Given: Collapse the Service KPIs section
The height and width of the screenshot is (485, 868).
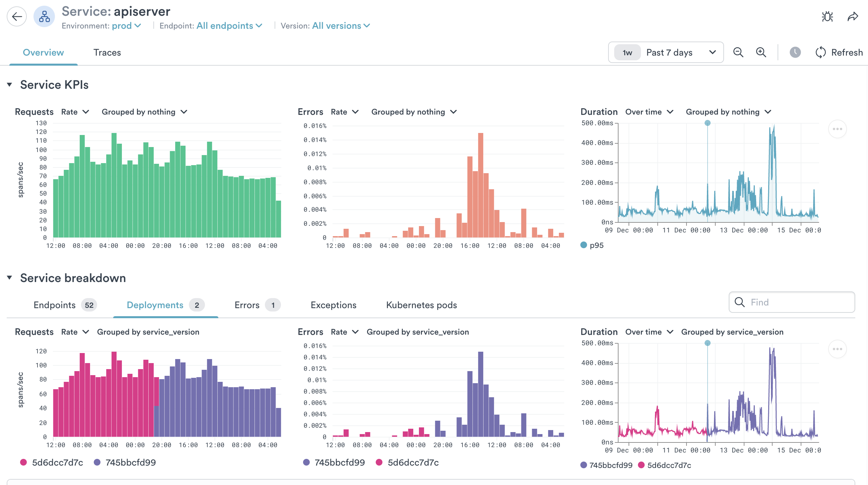Looking at the screenshot, I should (x=9, y=85).
